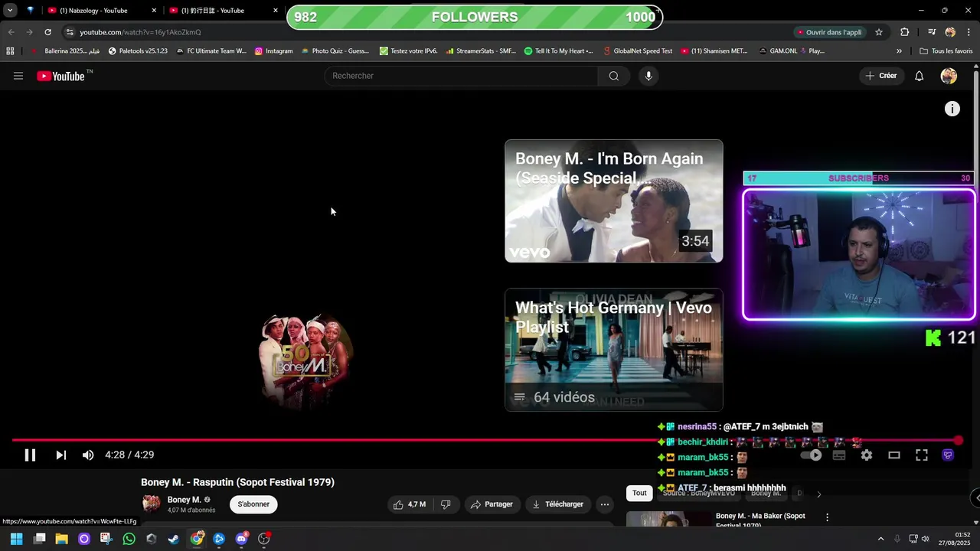
Task: Close the second YouTube tab
Action: (276, 11)
